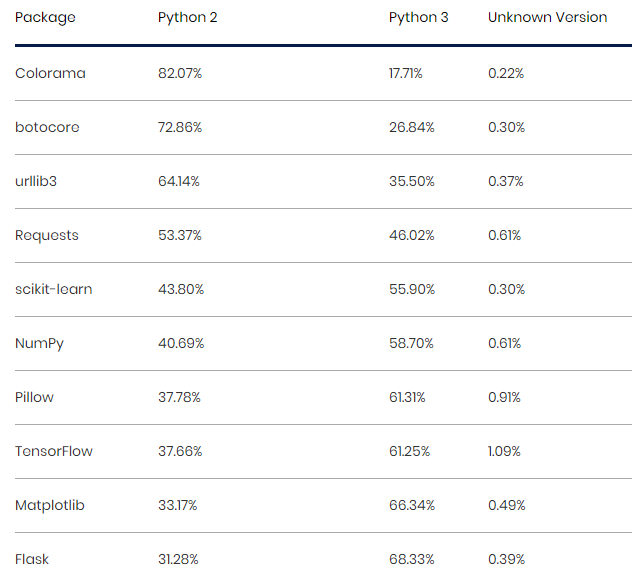This screenshot has height=588, width=639.
Task: Click the TensorFlow package cell
Action: coord(54,451)
